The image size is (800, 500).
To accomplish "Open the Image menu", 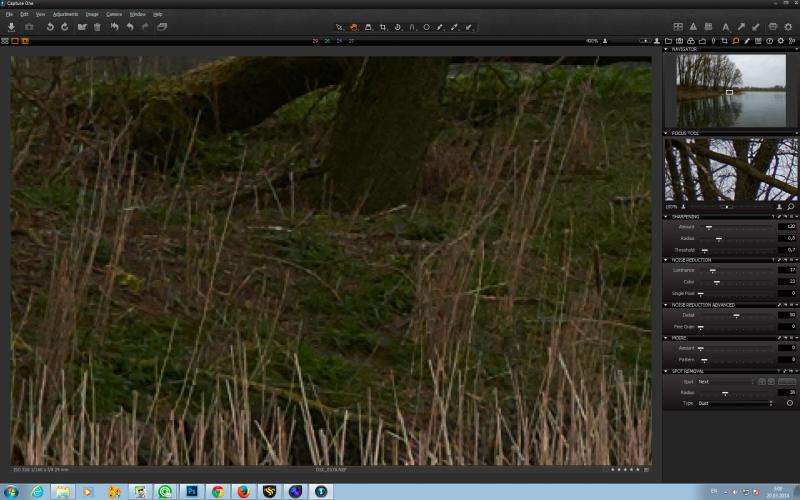I will (x=92, y=14).
